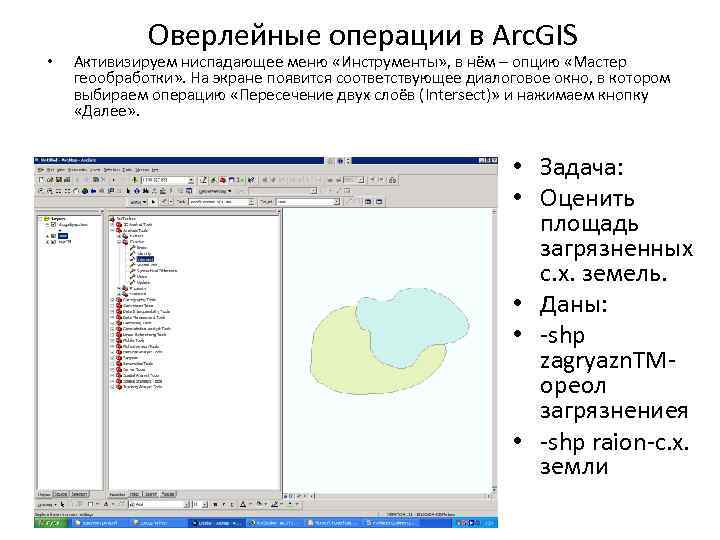Viewport: 720px width, 540px height.
Task: Click the Select Features tool
Action: pos(111,191)
